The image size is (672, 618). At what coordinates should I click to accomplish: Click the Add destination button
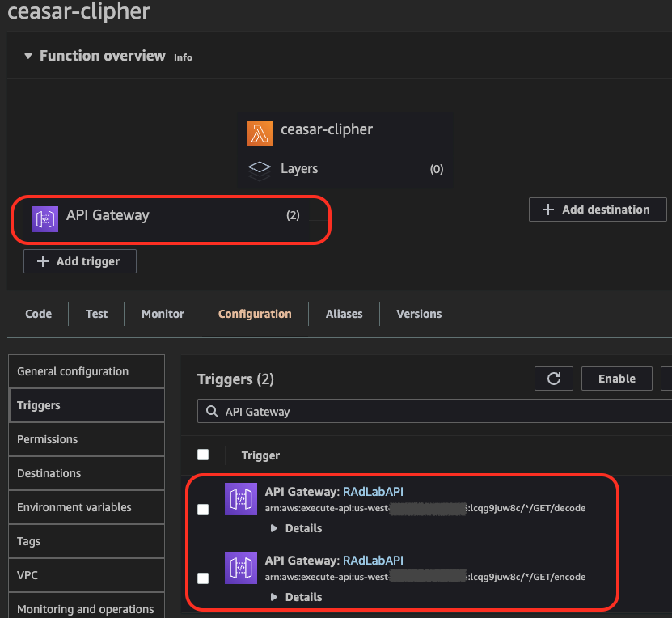coord(598,210)
